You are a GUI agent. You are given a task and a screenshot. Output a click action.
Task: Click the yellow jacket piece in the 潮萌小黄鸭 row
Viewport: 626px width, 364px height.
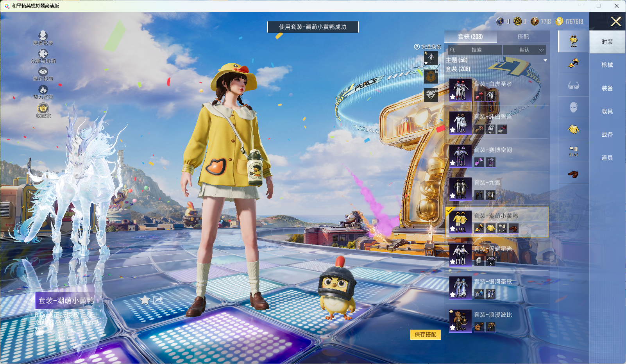490,228
